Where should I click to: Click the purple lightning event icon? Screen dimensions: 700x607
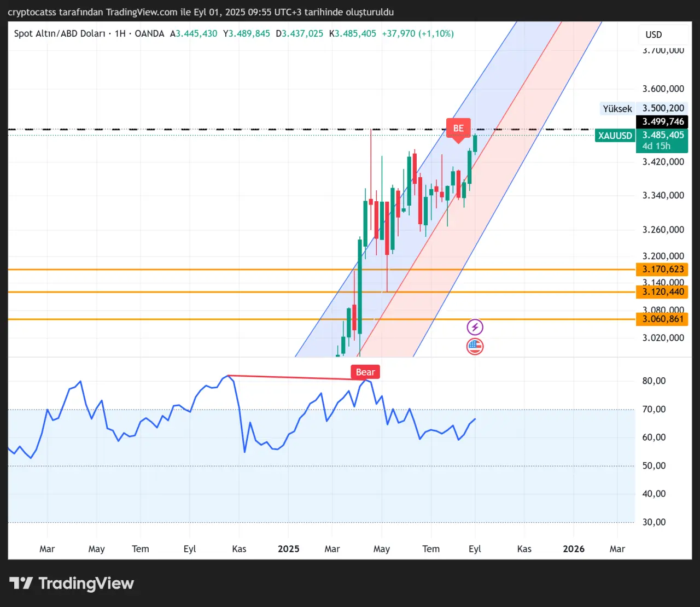[475, 327]
